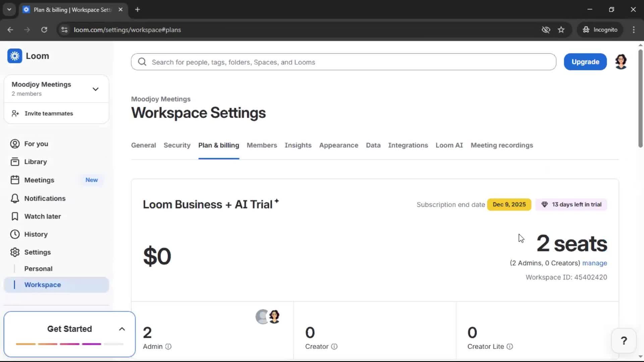The image size is (644, 362).
Task: Open Watch later bookmark icon
Action: pyautogui.click(x=15, y=217)
